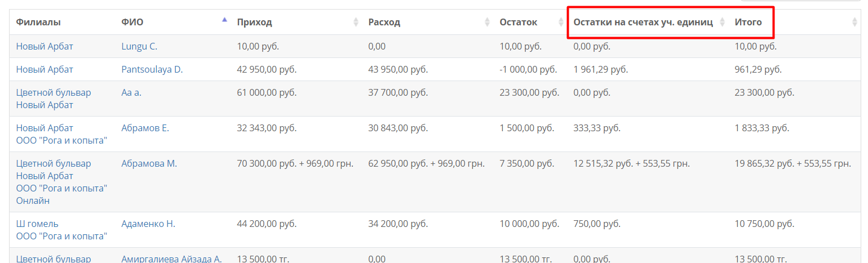This screenshot has height=263, width=868.
Task: Open Амиргалиева Айзада А. link
Action: pos(171,258)
